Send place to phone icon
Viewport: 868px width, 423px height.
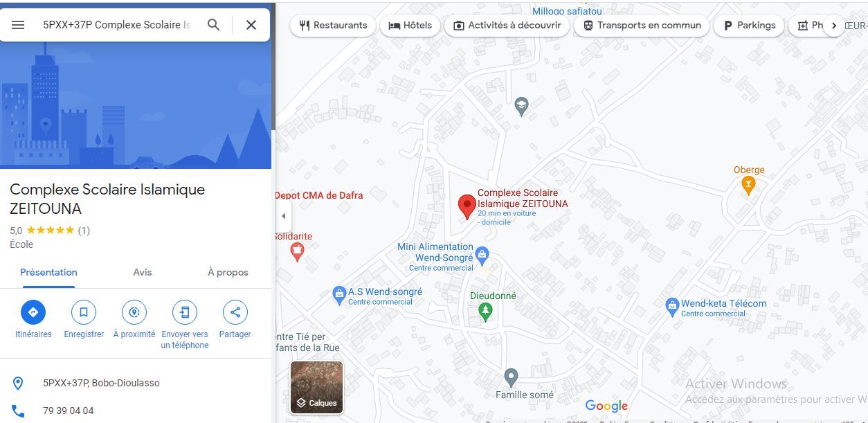pyautogui.click(x=185, y=312)
